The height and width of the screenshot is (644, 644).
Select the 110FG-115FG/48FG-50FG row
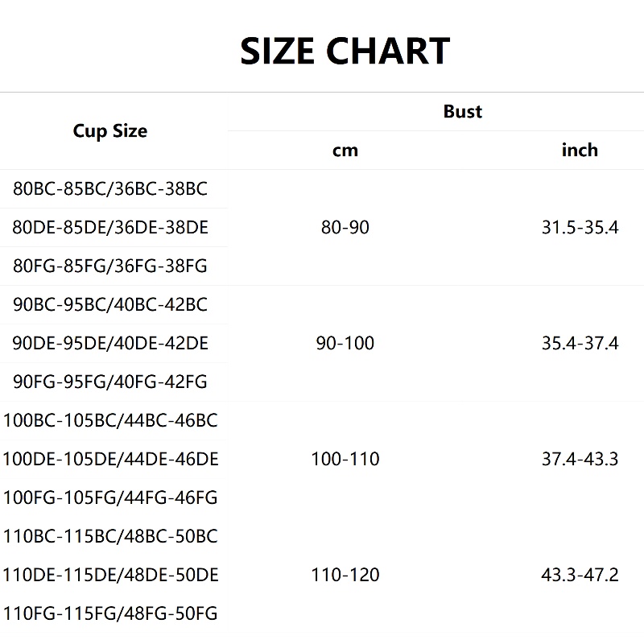pyautogui.click(x=110, y=614)
